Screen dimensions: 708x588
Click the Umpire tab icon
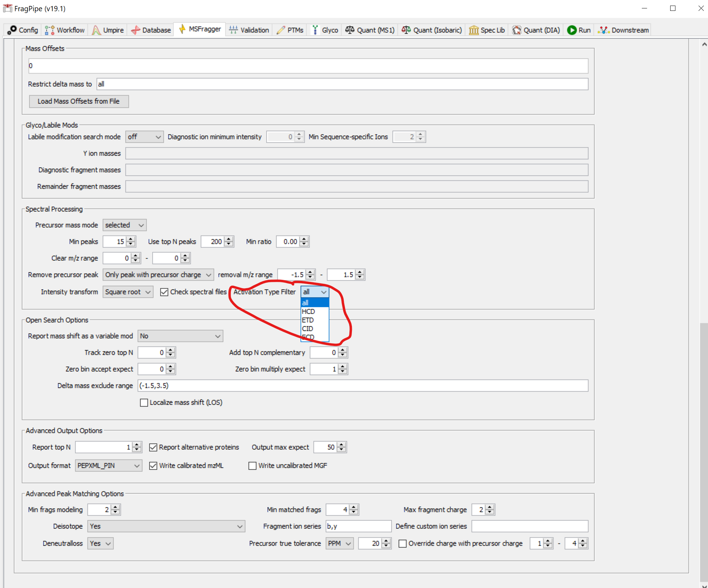[x=96, y=30]
